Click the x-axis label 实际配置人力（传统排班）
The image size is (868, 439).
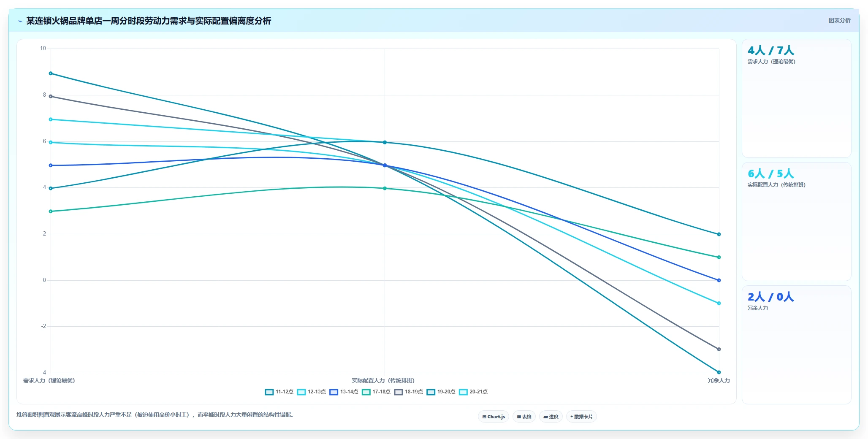tap(383, 380)
